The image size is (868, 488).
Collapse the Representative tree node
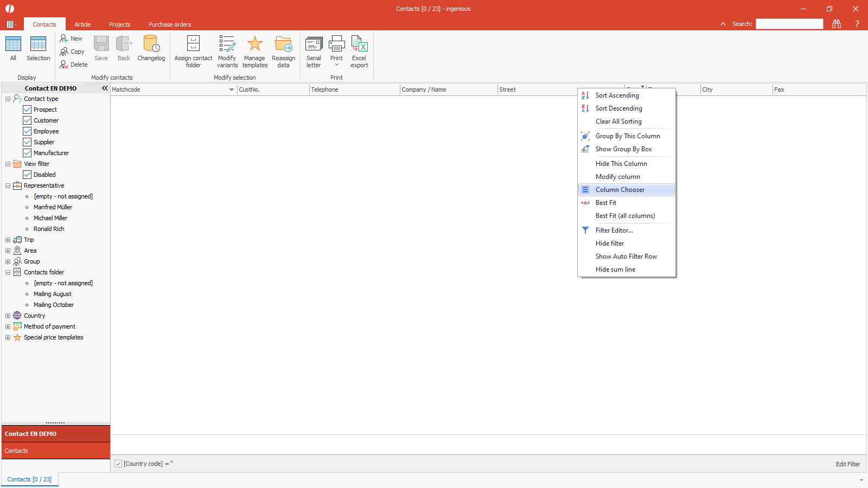point(8,185)
